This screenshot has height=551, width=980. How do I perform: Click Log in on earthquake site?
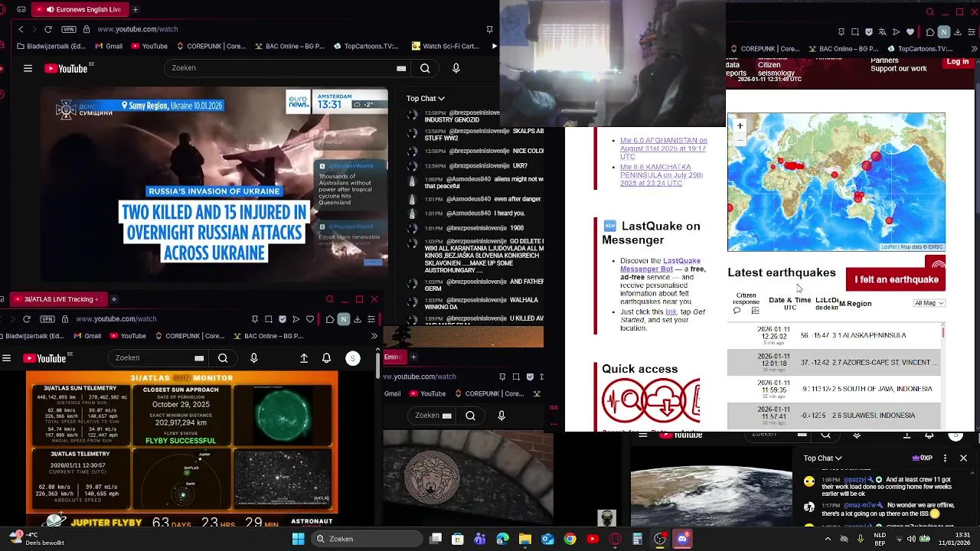pyautogui.click(x=957, y=62)
